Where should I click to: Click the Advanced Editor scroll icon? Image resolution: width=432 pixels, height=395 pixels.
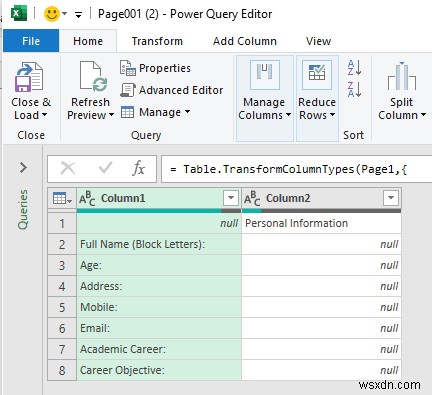(x=128, y=90)
